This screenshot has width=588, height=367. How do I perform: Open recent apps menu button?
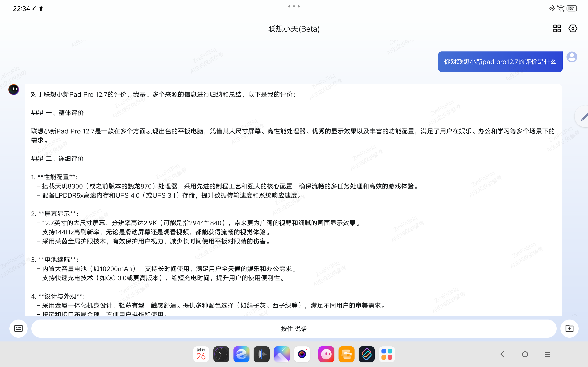(x=547, y=354)
